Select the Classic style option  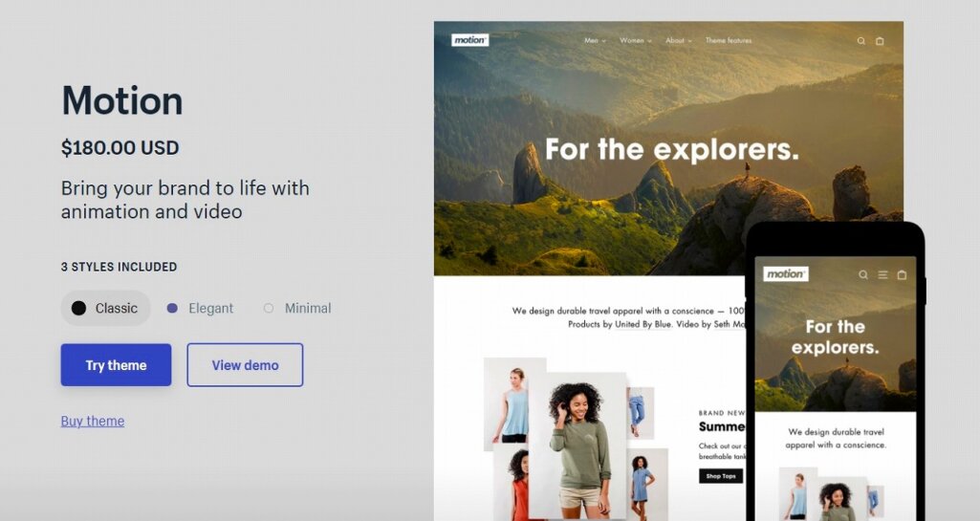(x=105, y=308)
